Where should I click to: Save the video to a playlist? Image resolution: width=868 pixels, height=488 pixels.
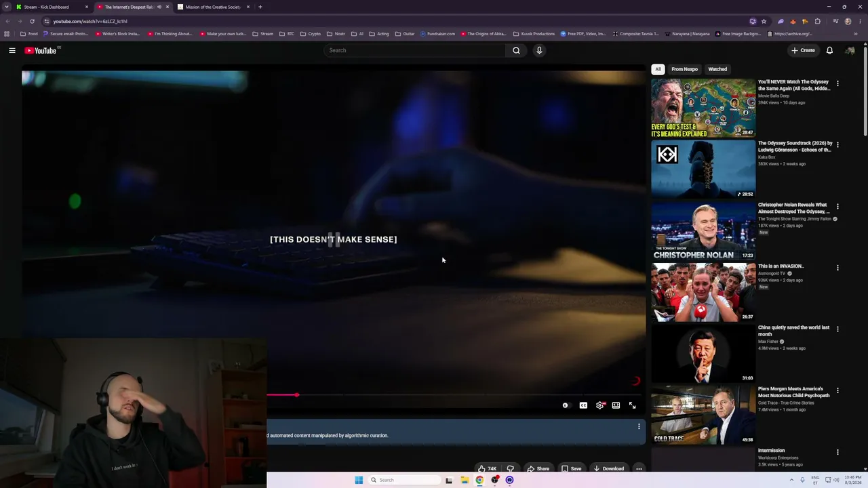[x=571, y=468]
